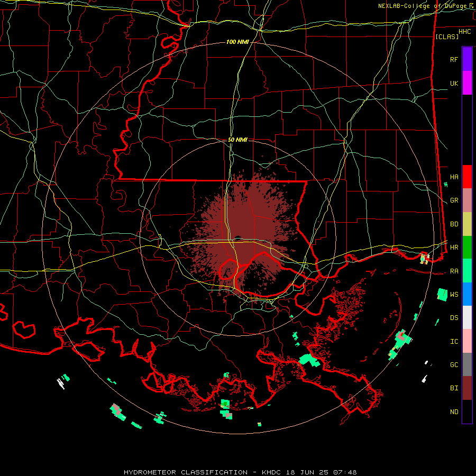Click the purple RF color swatch in legend

[x=467, y=59]
